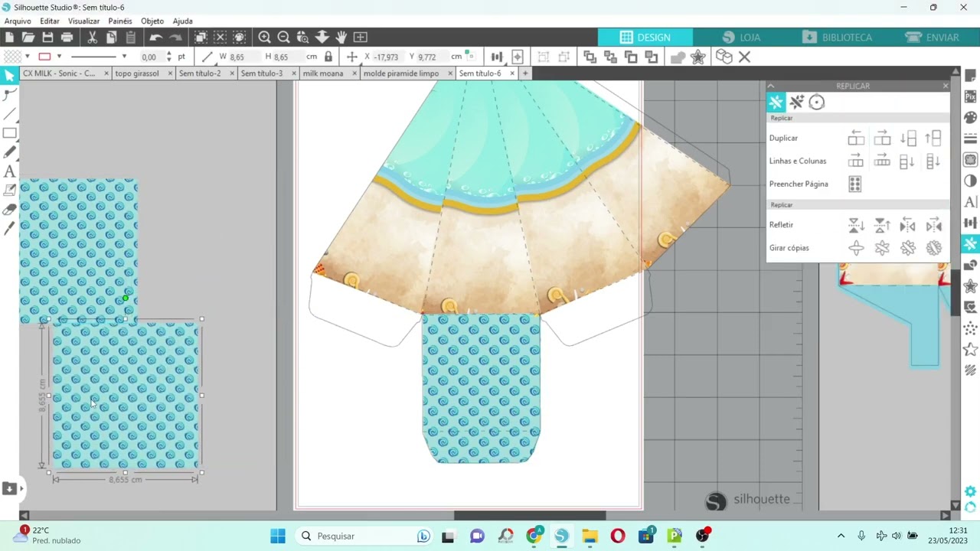Screen dimensions: 980x551
Task: Open the BIBLIOTECA library section
Action: point(837,37)
